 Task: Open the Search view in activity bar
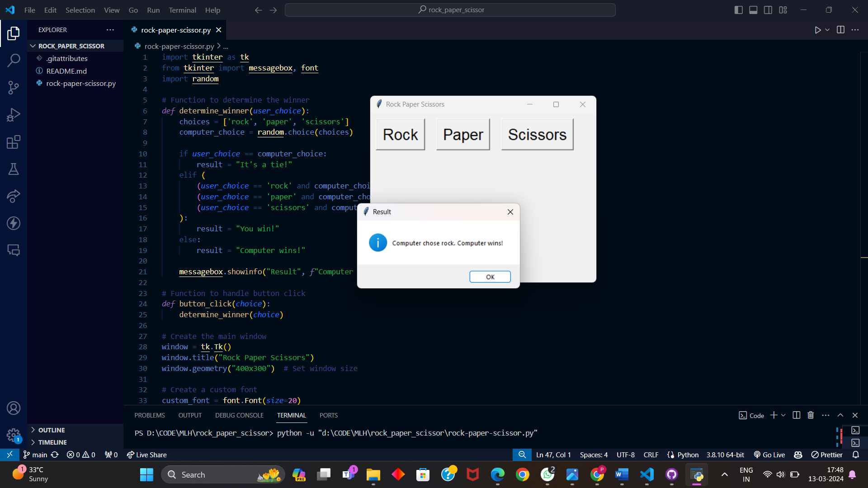[x=14, y=60]
